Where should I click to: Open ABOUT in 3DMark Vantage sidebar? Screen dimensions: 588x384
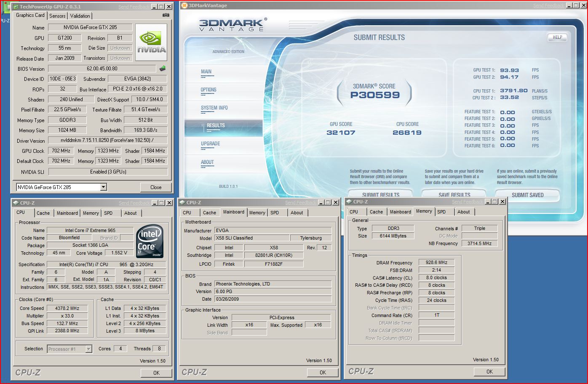coord(207,162)
